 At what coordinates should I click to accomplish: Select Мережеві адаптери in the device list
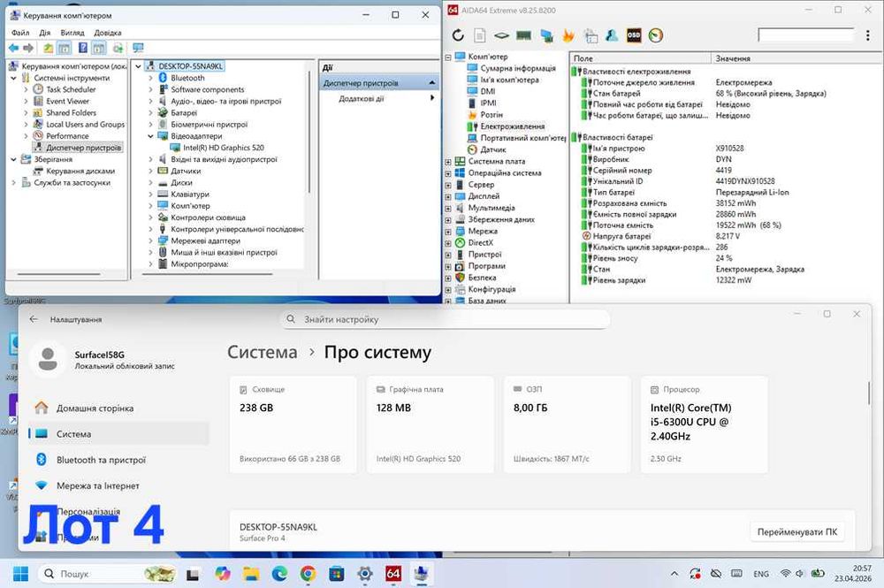click(x=205, y=241)
